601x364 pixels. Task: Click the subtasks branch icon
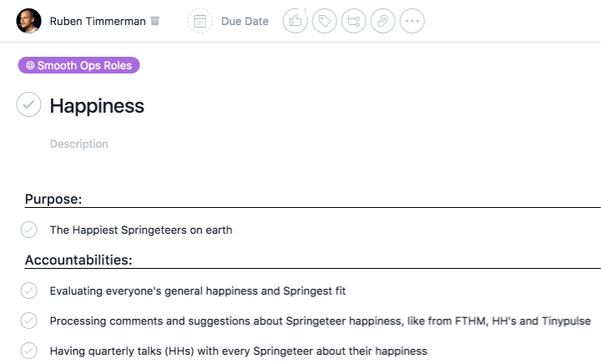pyautogui.click(x=353, y=21)
